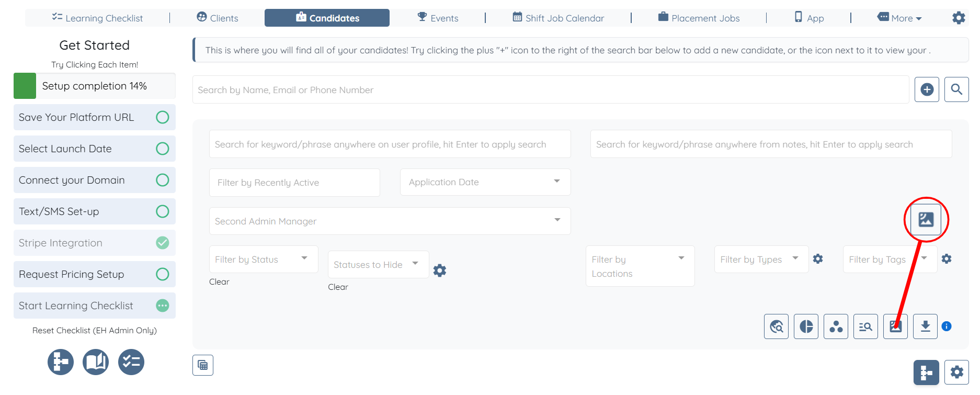Click the three-dots cluster icon
Screen dimensions: 980x395
tap(836, 326)
